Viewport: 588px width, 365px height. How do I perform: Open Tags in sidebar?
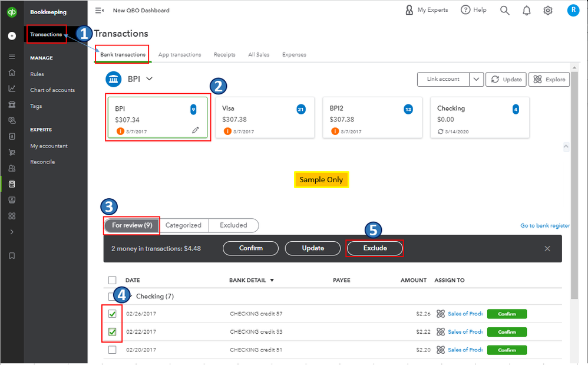[x=36, y=106]
